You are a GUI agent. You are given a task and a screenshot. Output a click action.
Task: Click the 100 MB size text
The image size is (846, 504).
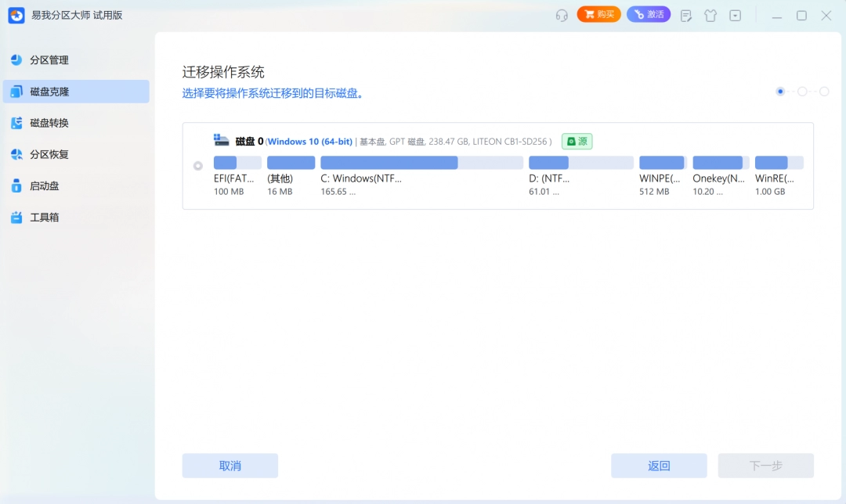click(229, 192)
